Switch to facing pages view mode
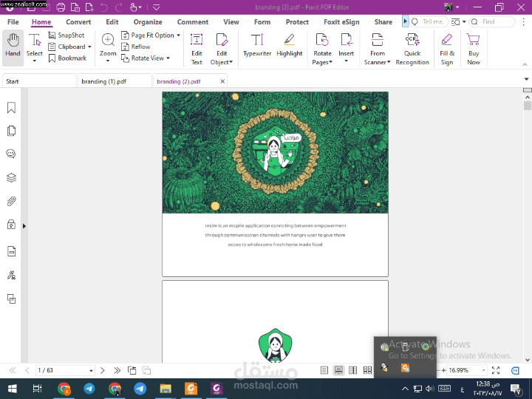This screenshot has width=532, height=399. click(353, 370)
